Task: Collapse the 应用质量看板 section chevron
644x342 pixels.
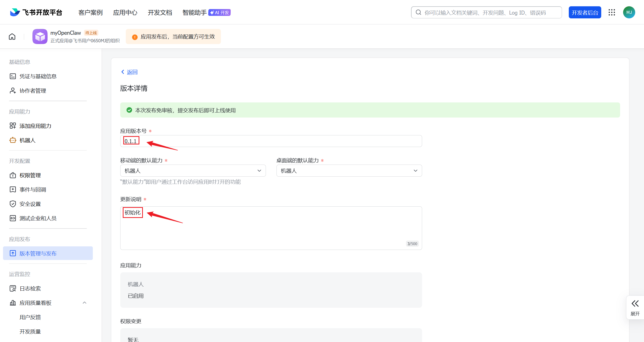Action: tap(85, 303)
